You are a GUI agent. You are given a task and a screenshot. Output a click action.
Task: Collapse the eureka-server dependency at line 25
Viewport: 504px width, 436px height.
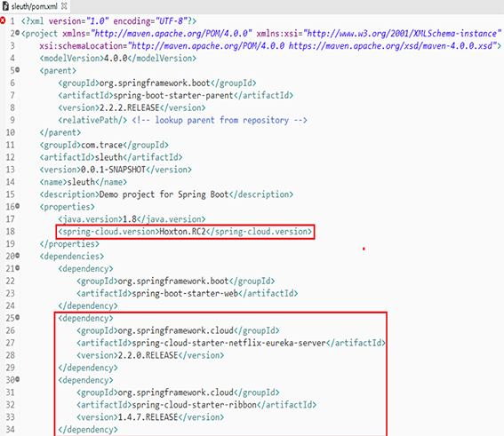tap(18, 317)
